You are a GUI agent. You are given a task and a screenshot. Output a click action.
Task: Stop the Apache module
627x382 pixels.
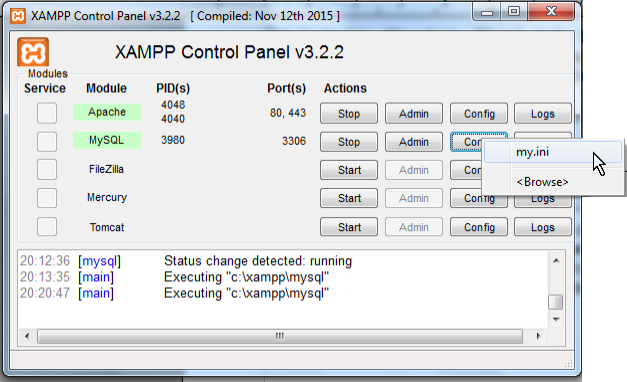pyautogui.click(x=349, y=114)
